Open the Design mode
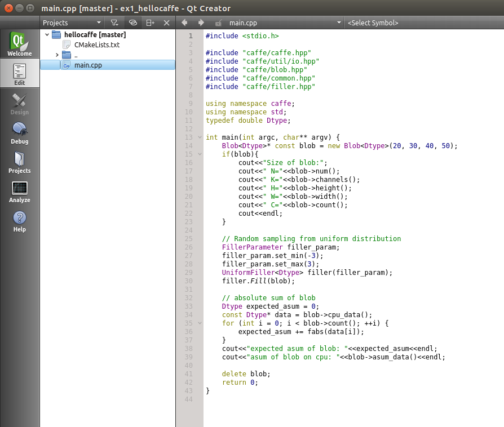The width and height of the screenshot is (504, 427). (x=20, y=104)
